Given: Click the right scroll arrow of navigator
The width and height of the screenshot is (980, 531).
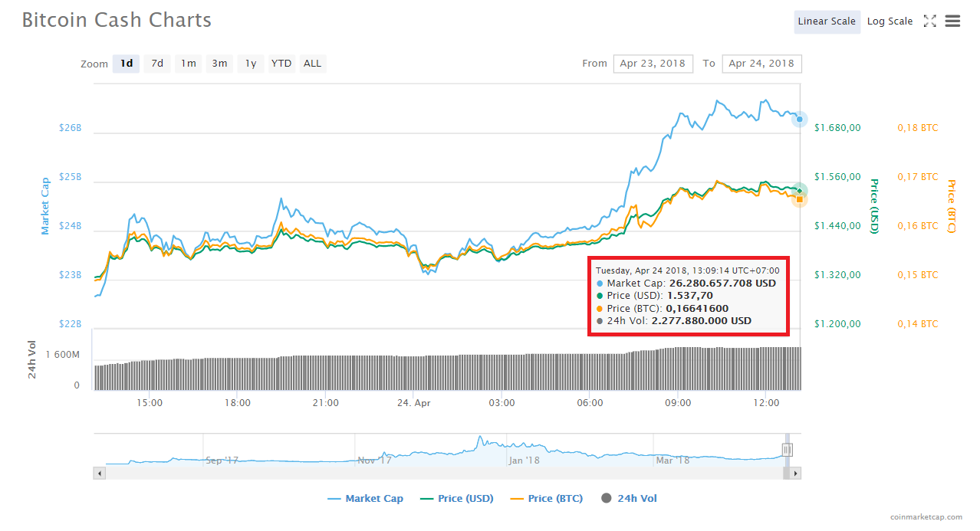Looking at the screenshot, I should coord(795,474).
